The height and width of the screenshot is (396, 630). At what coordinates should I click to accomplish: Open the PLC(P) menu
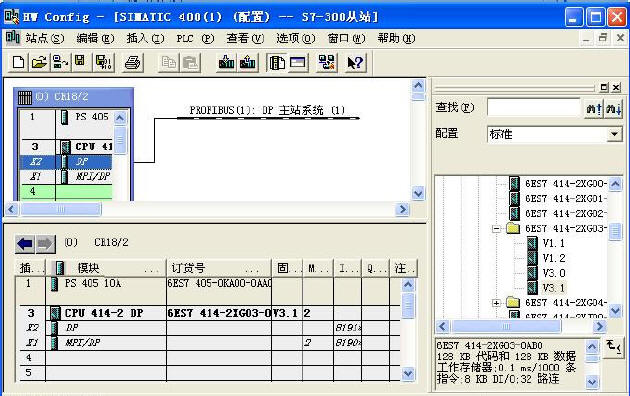[195, 39]
